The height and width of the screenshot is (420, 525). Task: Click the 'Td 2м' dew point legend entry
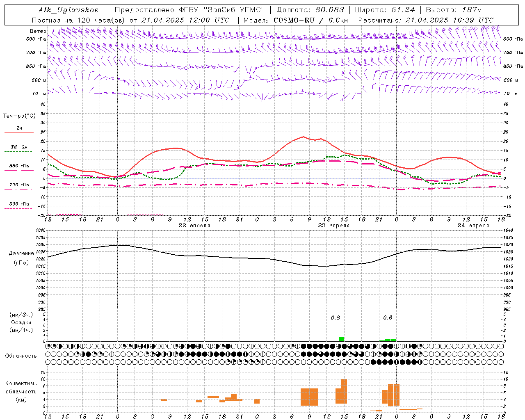click(x=19, y=147)
